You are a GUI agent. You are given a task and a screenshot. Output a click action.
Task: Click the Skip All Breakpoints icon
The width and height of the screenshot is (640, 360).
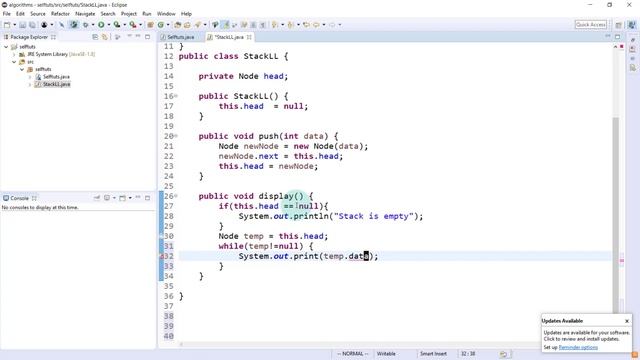tap(62, 25)
